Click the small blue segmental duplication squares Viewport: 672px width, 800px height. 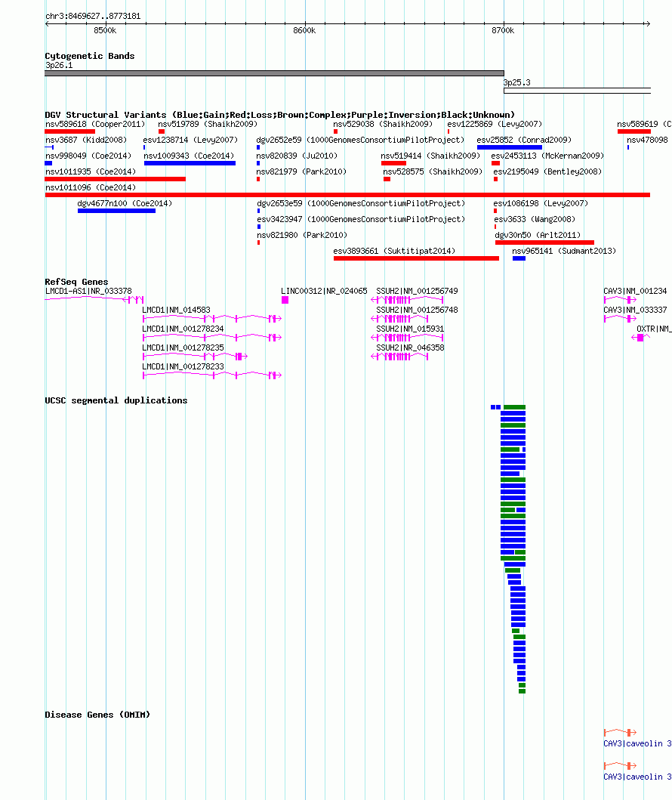click(x=495, y=407)
